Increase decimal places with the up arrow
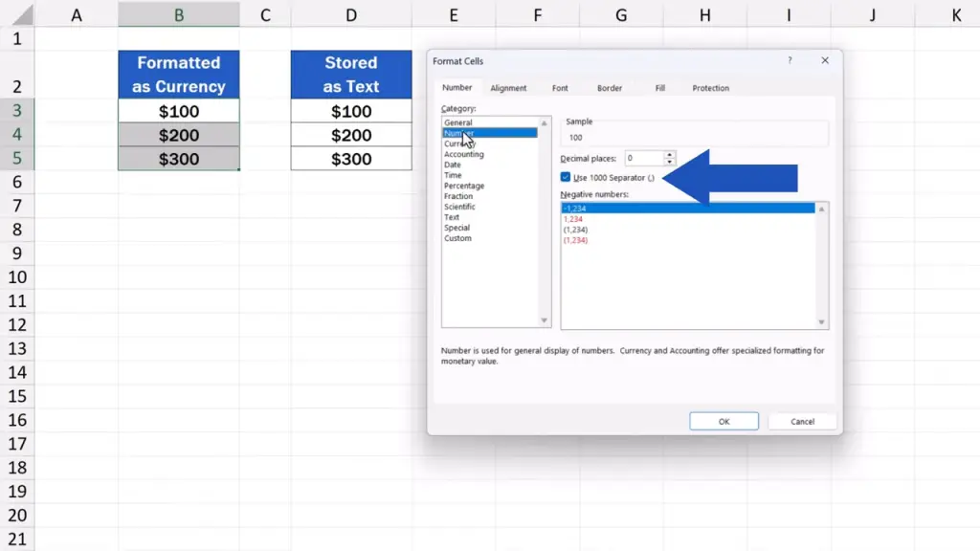980x551 pixels. [x=670, y=154]
